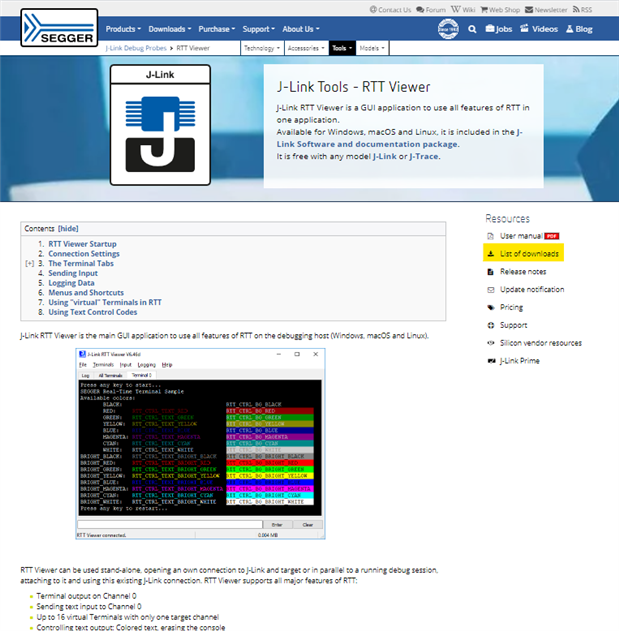Image resolution: width=619 pixels, height=631 pixels.
Task: Open the Tools submenu dropdown
Action: [x=342, y=48]
